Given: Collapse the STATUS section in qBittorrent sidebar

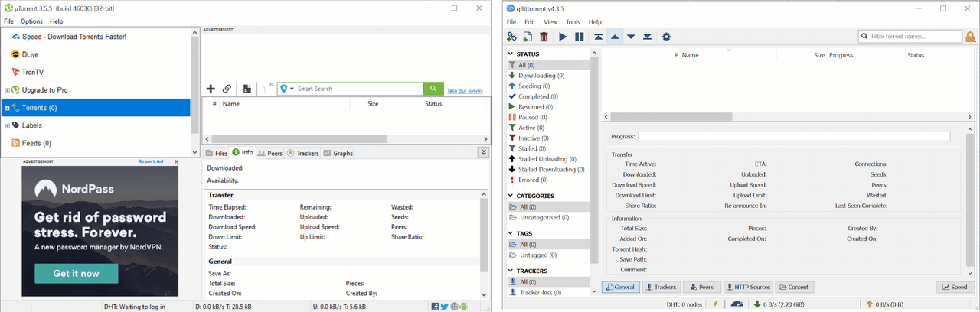Looking at the screenshot, I should (x=511, y=54).
